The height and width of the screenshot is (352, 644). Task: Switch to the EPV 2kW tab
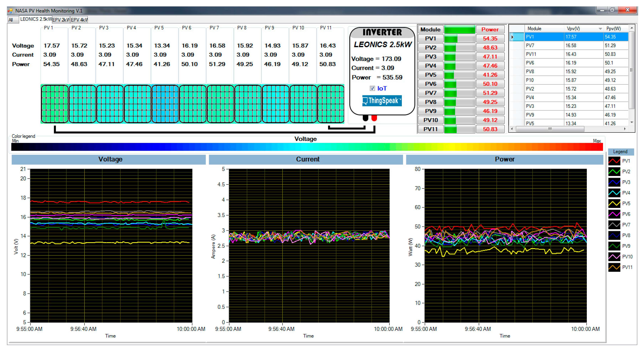pyautogui.click(x=61, y=20)
